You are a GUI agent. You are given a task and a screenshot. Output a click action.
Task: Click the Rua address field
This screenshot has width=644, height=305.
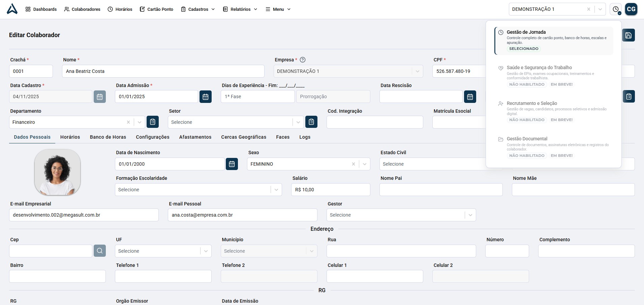coord(401,251)
